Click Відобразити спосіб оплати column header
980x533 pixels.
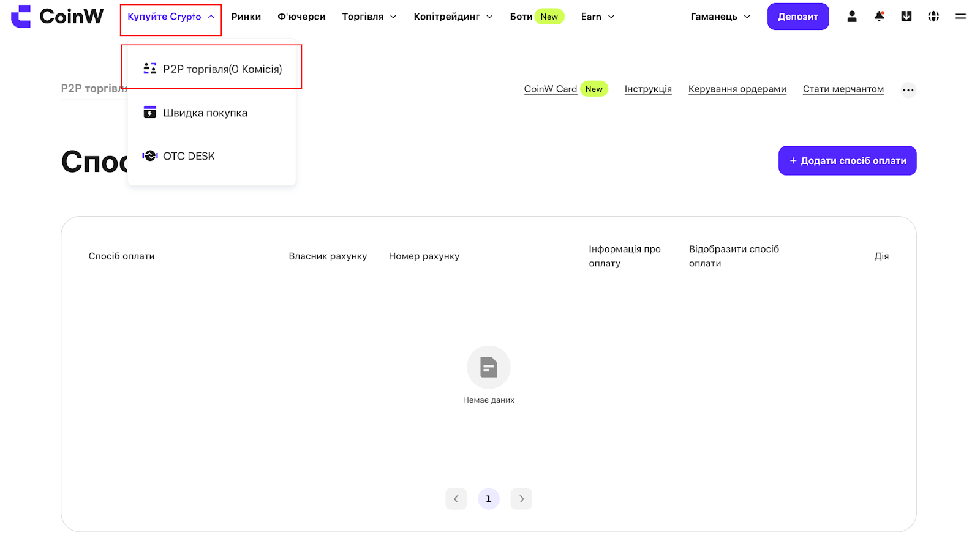click(x=734, y=256)
